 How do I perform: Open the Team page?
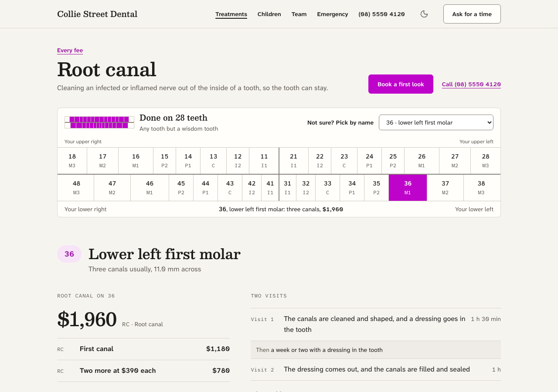299,14
